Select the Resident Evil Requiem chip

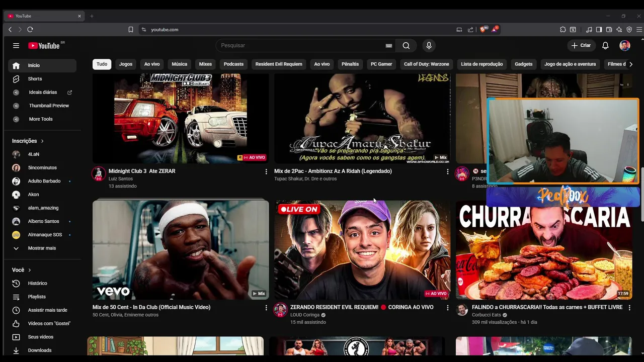tap(279, 64)
